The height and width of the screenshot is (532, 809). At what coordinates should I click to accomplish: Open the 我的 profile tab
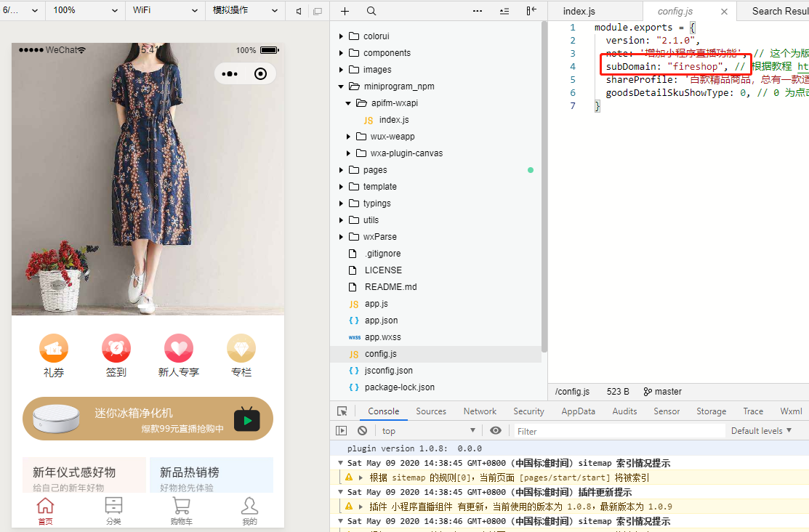[x=250, y=511]
